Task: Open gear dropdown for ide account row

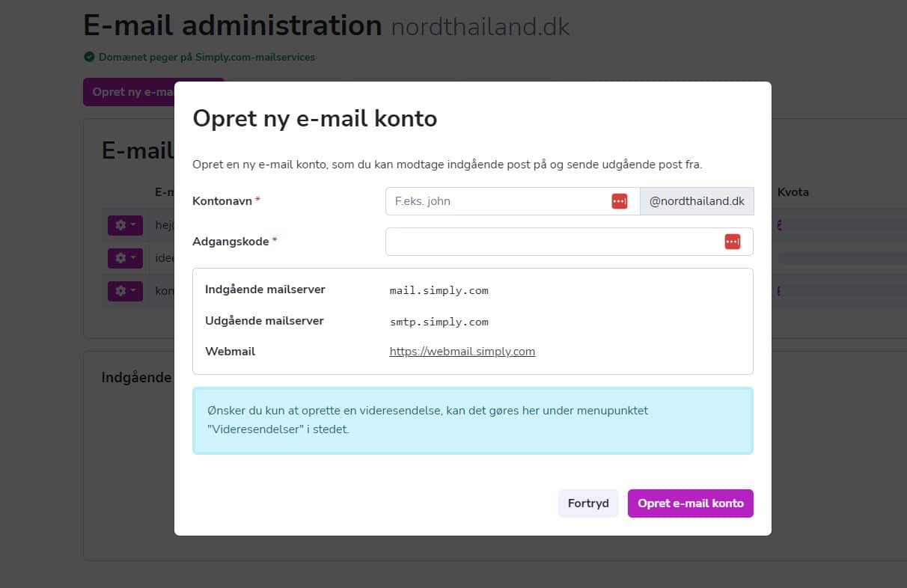Action: (125, 258)
